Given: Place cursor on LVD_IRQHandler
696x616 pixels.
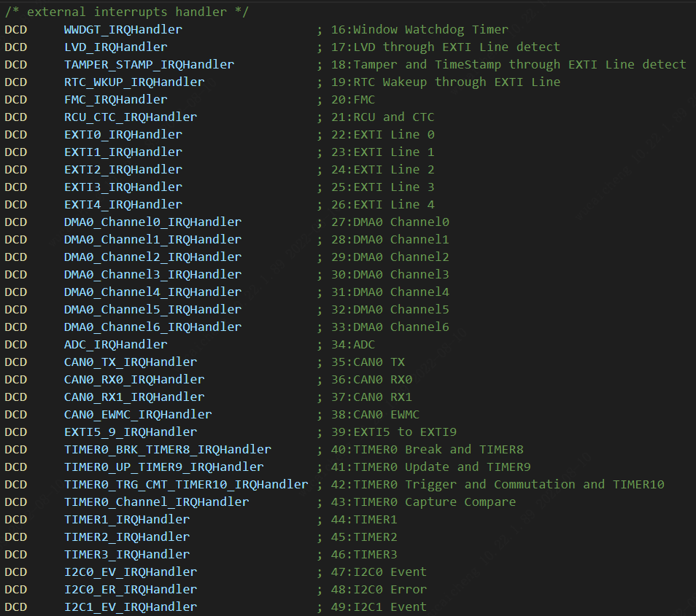Looking at the screenshot, I should coord(115,47).
